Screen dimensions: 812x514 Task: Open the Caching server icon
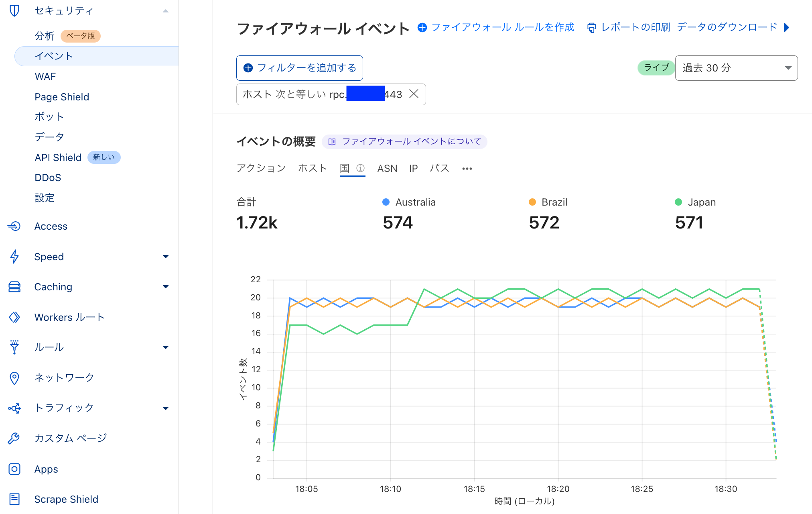coord(14,286)
